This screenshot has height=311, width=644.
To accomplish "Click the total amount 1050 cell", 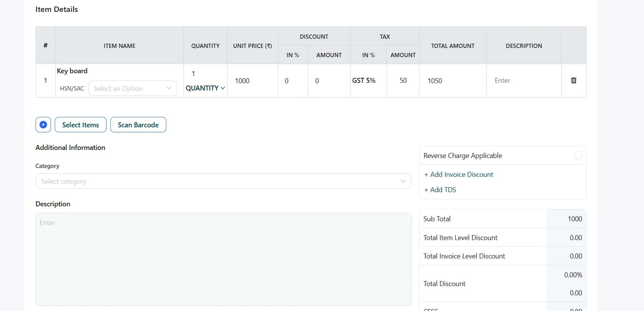I will 452,81.
